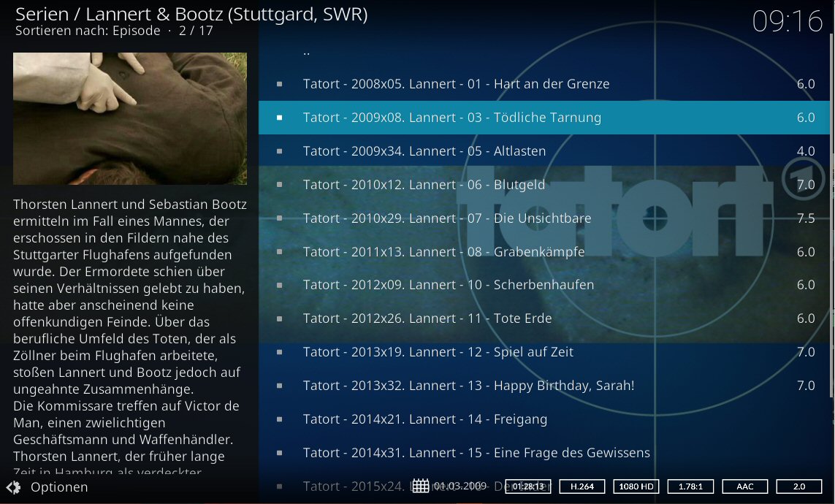This screenshot has width=835, height=504.
Task: Click the bullet icon beside 'Scherbenhaufen'
Action: (x=280, y=285)
